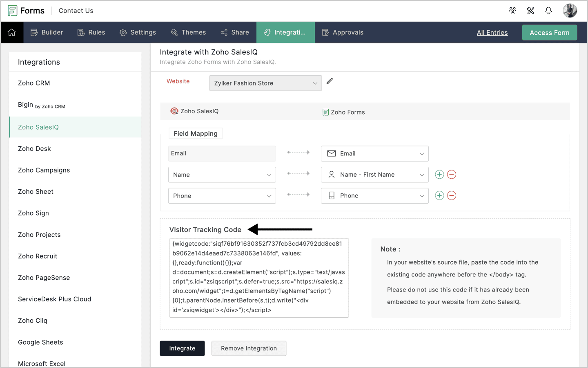
Task: Click the Visitor Tracking Code heading
Action: tap(205, 230)
